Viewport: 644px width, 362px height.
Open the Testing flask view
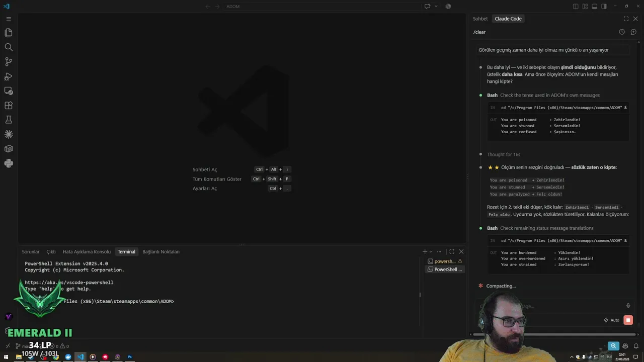pos(9,120)
